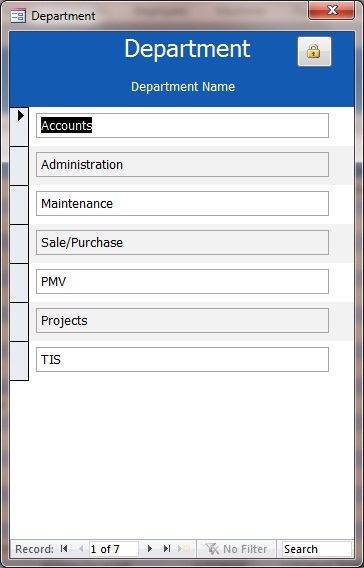
Task: Click the Maintenance department field
Action: 182,204
